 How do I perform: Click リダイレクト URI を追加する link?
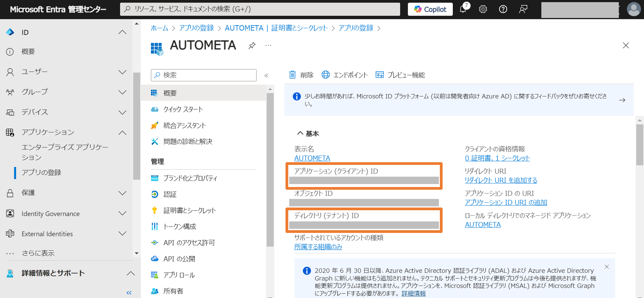(501, 180)
